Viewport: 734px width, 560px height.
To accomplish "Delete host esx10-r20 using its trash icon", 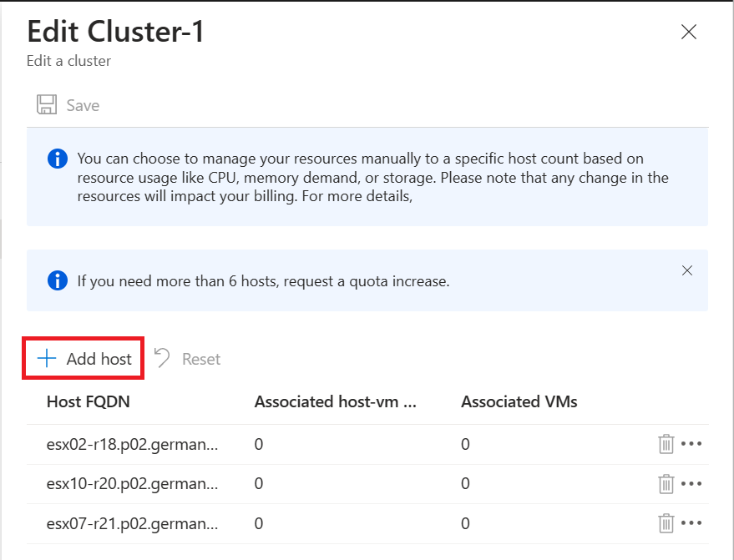I will click(666, 483).
